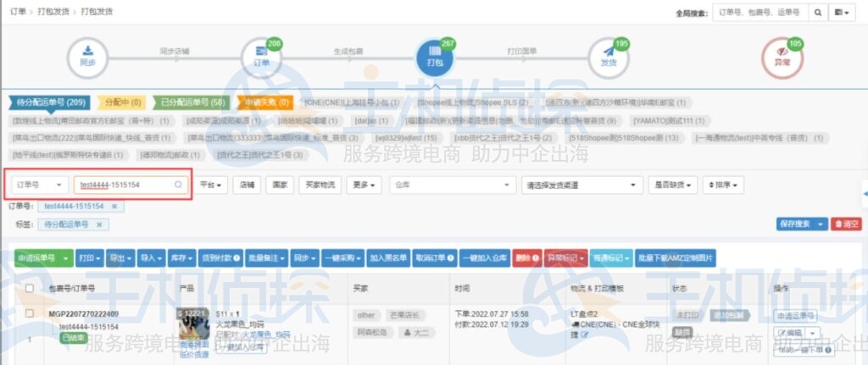
Task: Open the arrow next to 保存搜索
Action: [x=821, y=224]
